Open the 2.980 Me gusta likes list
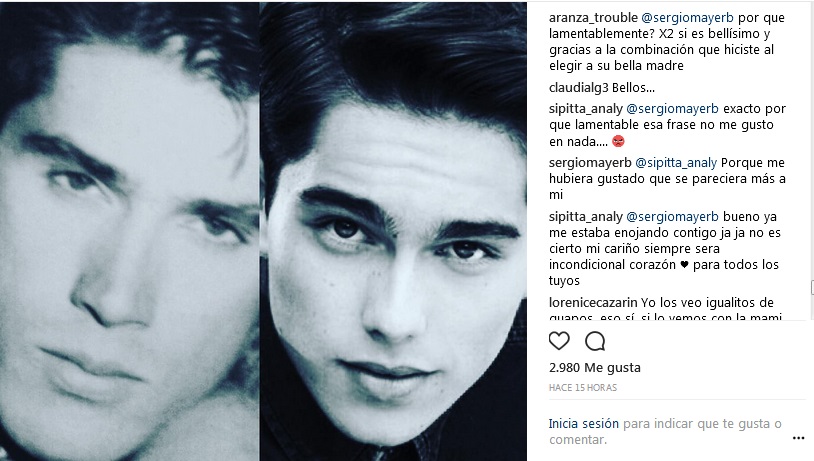Viewport: 814px width, 461px height. (595, 368)
